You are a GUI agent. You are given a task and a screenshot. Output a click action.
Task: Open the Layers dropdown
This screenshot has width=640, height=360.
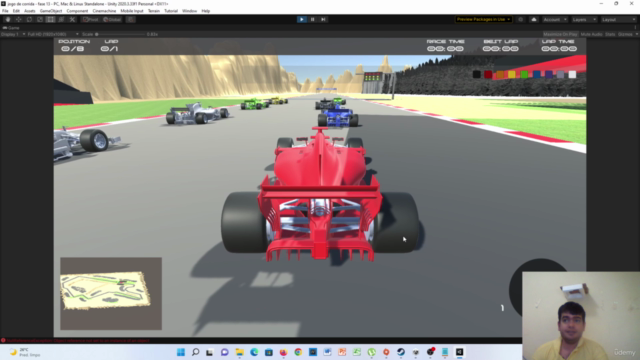[x=584, y=19]
